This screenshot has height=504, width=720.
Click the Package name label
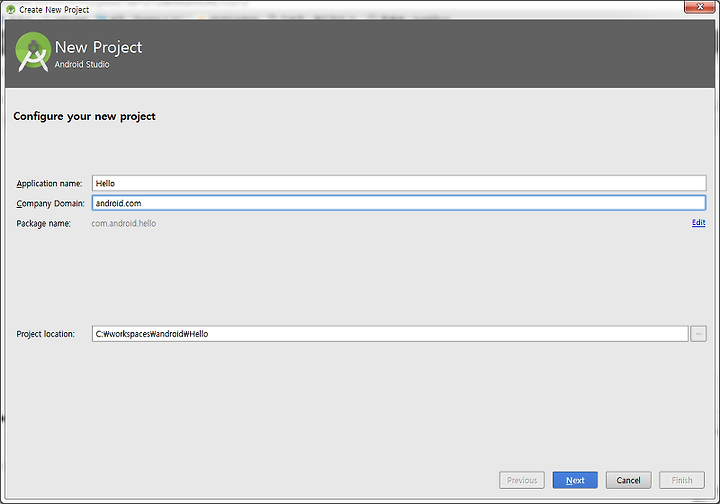pos(44,224)
